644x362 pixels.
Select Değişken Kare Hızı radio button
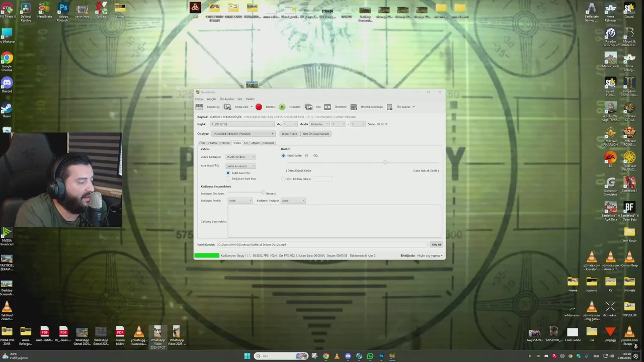pyautogui.click(x=228, y=178)
